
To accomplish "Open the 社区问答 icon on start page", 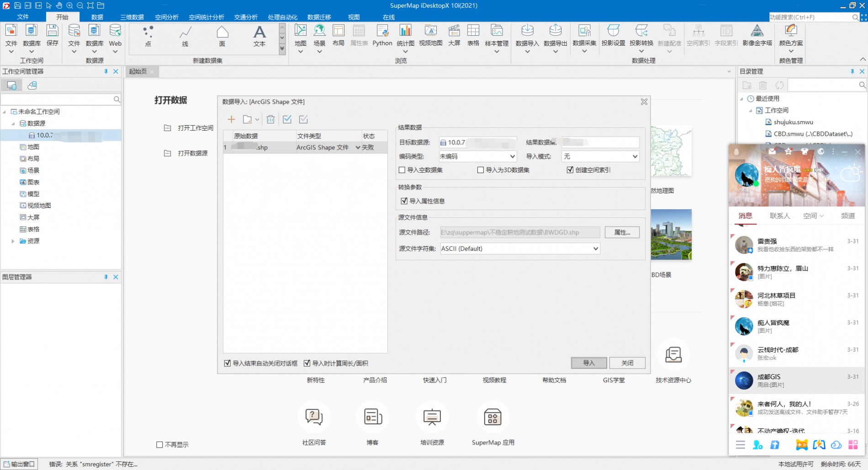I will [x=314, y=417].
